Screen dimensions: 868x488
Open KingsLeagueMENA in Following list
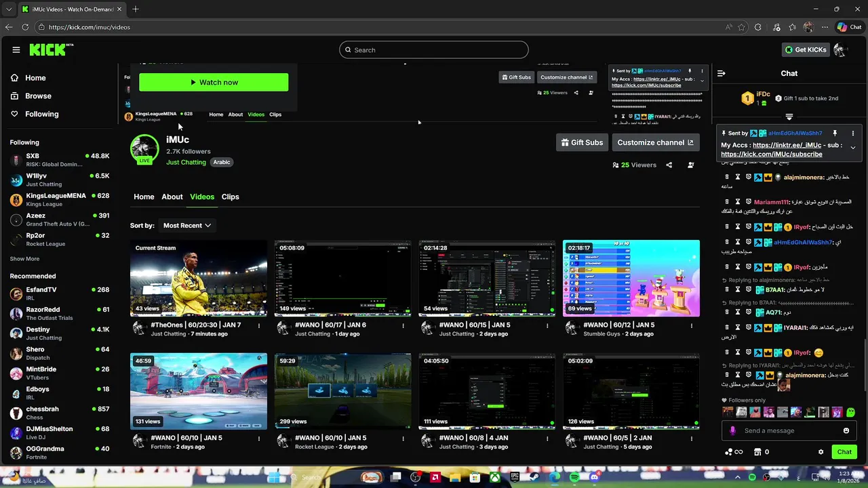60,200
